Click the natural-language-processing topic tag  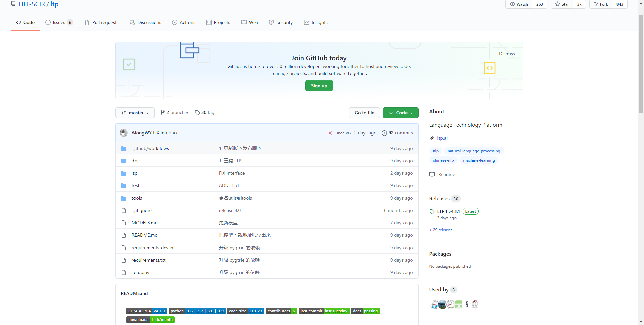point(474,151)
